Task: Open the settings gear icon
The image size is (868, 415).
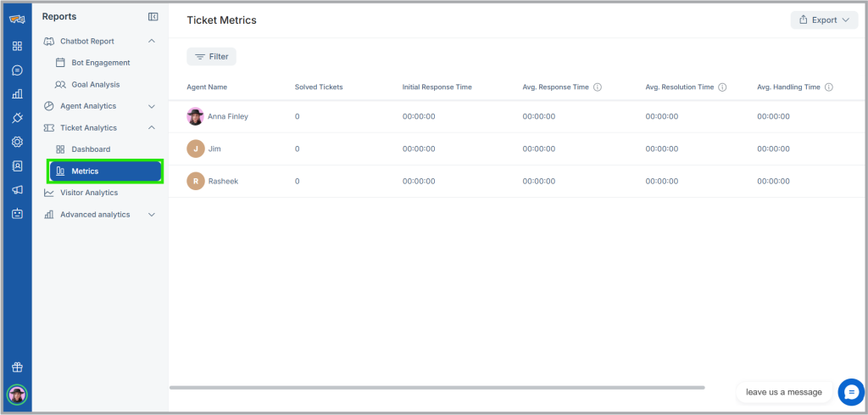Action: (17, 142)
